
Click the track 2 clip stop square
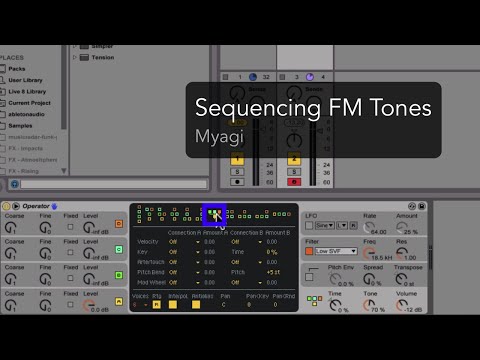pyautogui.click(x=282, y=77)
